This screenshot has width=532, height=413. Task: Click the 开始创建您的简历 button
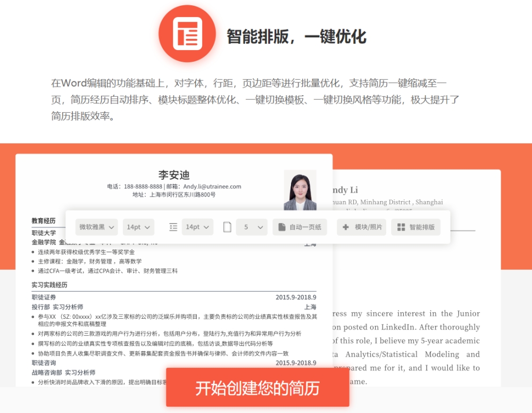click(257, 387)
